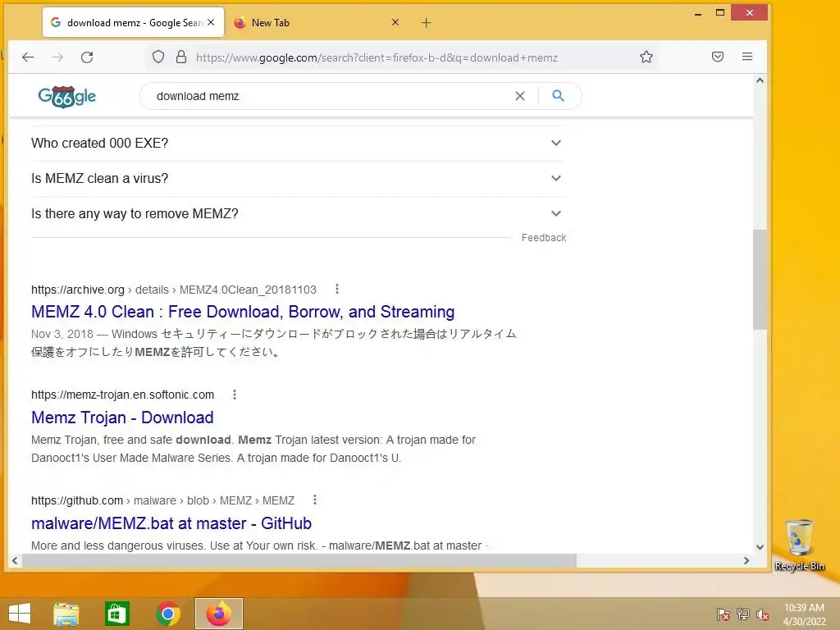The image size is (840, 630).
Task: Click the forward navigation arrow
Action: [x=57, y=57]
